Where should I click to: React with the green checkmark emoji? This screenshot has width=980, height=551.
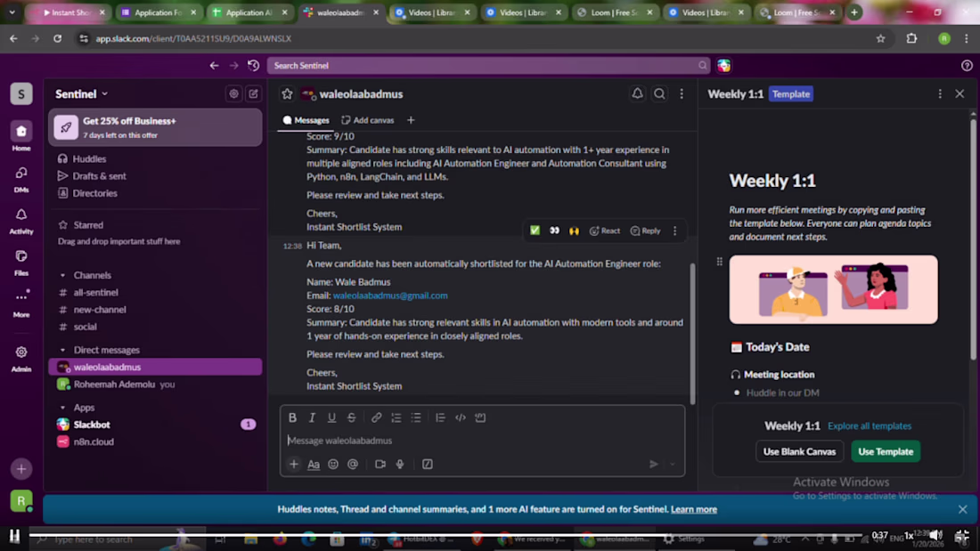pyautogui.click(x=535, y=231)
